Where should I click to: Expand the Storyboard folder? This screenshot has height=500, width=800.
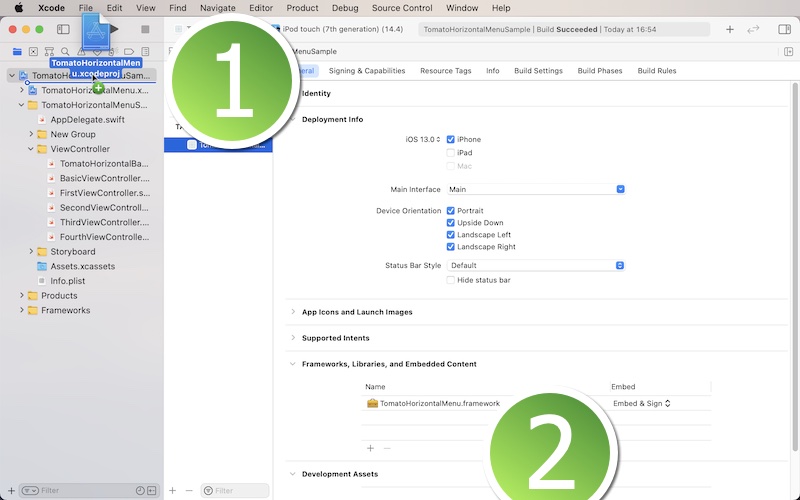[31, 252]
